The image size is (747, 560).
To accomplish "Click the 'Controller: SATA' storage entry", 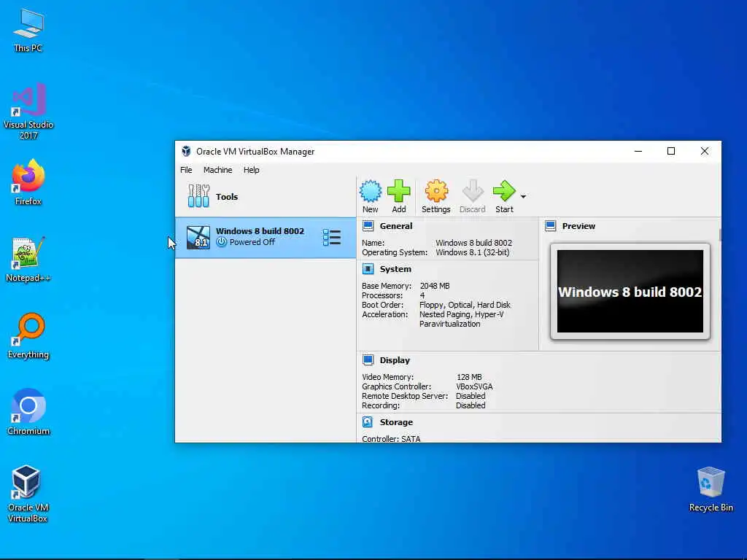I will pyautogui.click(x=391, y=439).
